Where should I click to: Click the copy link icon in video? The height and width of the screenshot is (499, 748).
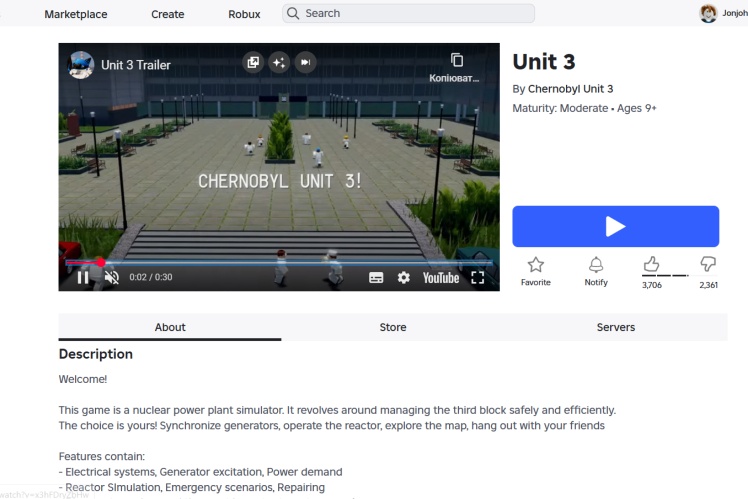pos(457,60)
